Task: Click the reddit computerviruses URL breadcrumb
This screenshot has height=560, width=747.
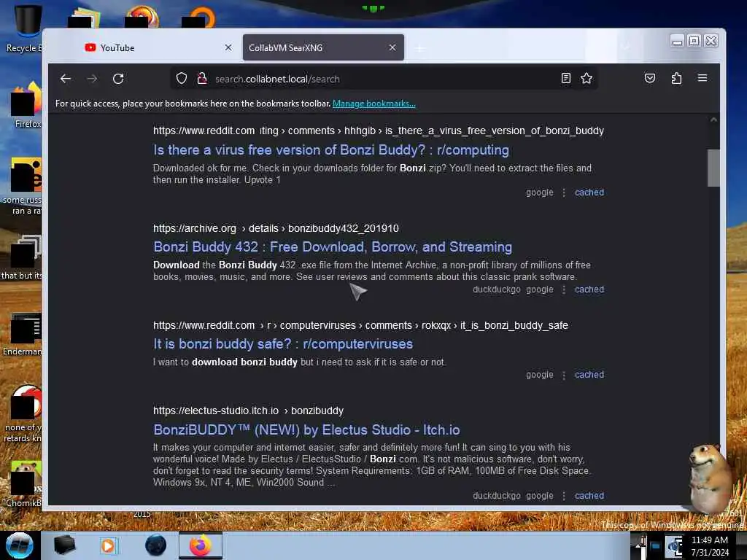Action: click(360, 325)
